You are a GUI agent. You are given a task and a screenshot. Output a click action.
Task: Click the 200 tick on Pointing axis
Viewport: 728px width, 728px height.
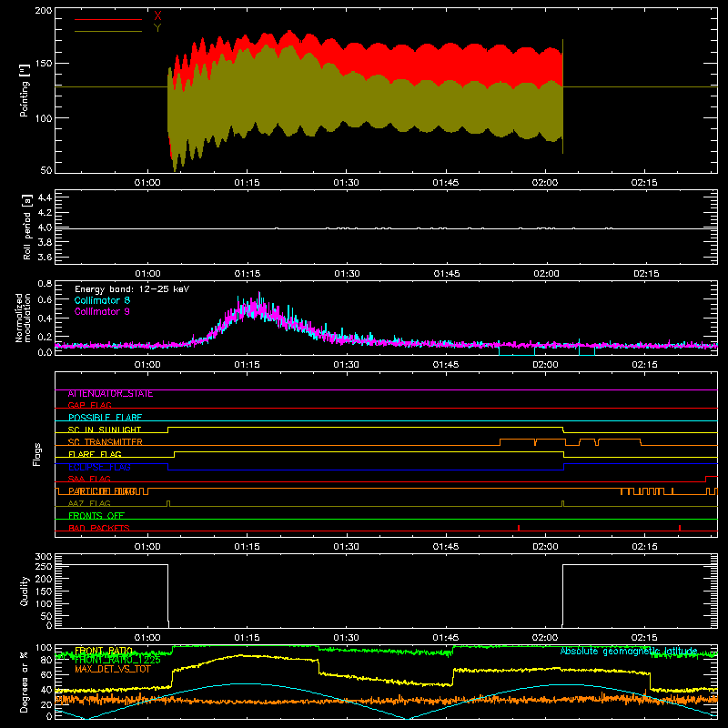click(x=43, y=10)
